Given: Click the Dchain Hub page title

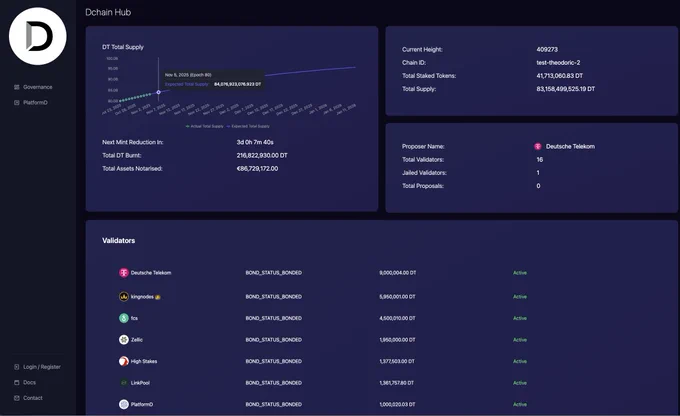Looking at the screenshot, I should pos(108,13).
